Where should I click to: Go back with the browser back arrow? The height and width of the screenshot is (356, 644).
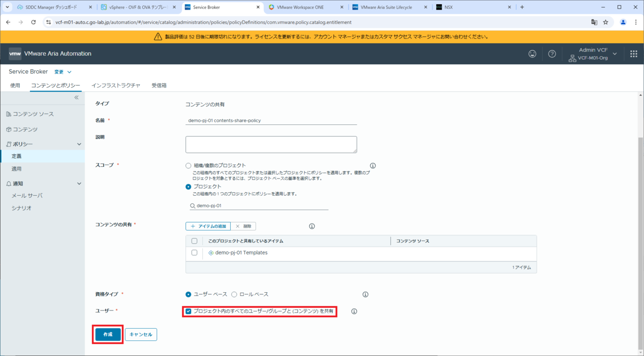(x=8, y=22)
